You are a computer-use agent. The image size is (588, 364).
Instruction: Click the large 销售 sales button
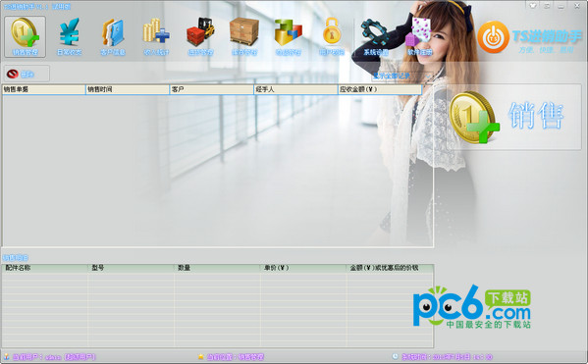click(x=513, y=117)
